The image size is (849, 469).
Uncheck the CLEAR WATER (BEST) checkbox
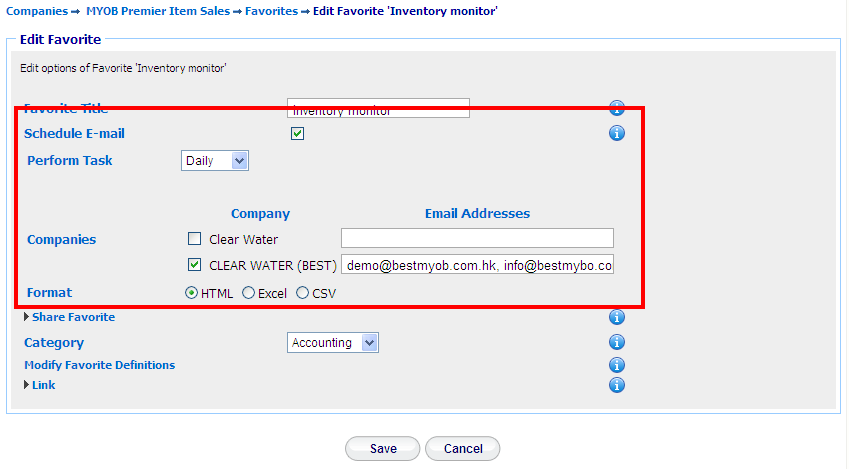coord(194,264)
